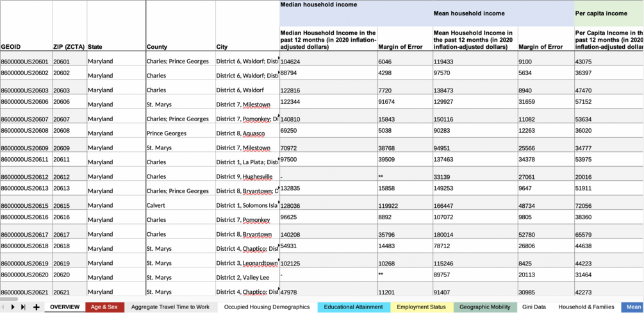This screenshot has width=644, height=313.
Task: Open the Aggregate Travel Time to Work tab
Action: point(170,307)
